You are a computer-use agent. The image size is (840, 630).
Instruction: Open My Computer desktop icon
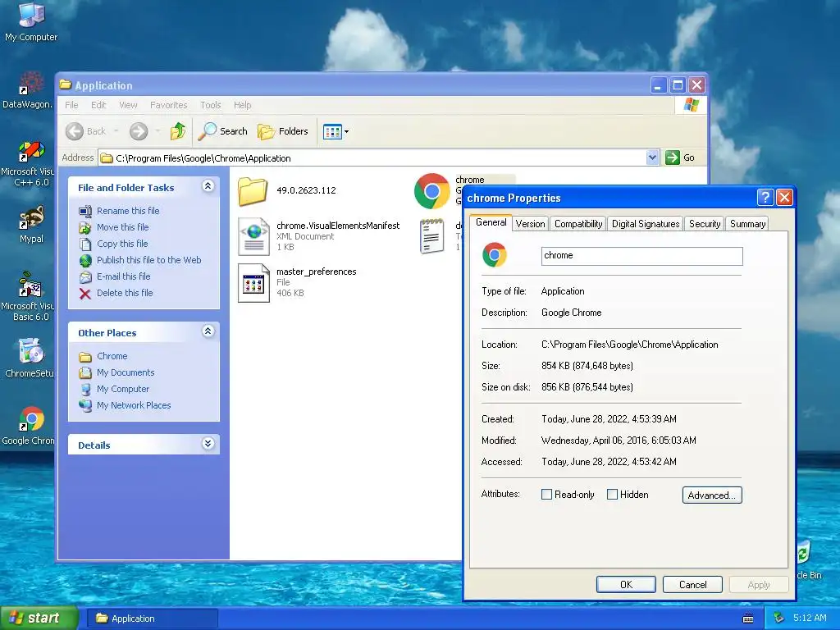(31, 21)
